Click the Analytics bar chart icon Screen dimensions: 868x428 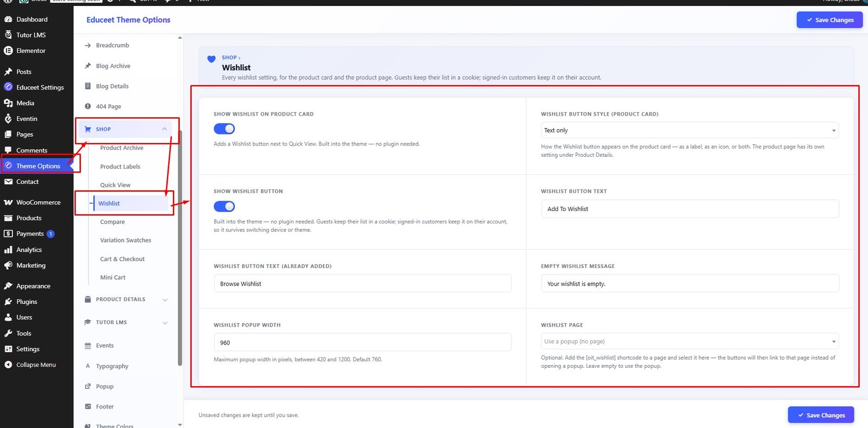pos(8,250)
